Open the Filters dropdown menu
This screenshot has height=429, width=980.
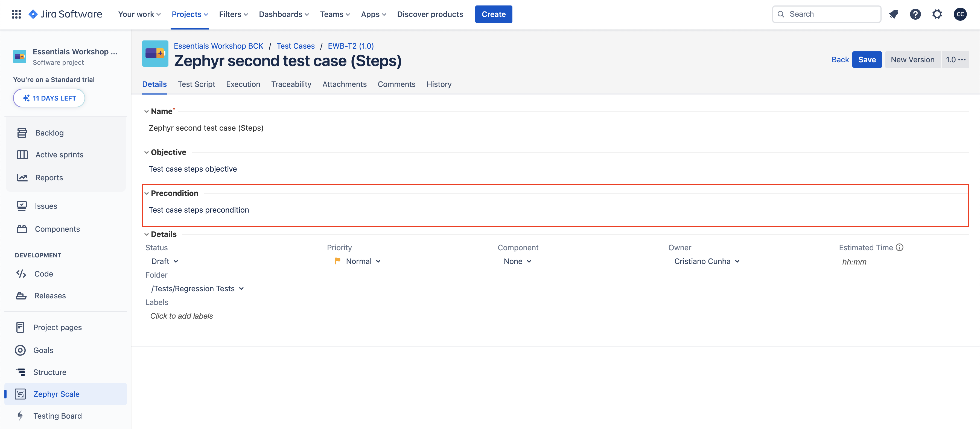234,14
